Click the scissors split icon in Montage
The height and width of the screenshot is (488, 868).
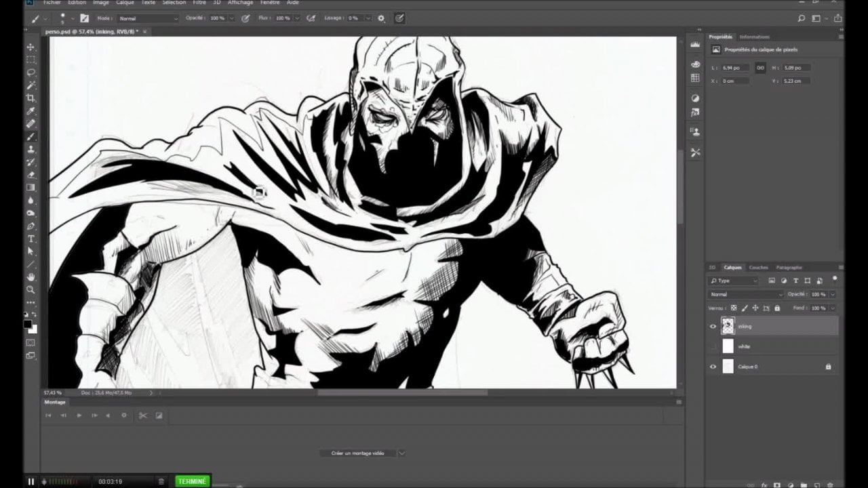point(142,415)
